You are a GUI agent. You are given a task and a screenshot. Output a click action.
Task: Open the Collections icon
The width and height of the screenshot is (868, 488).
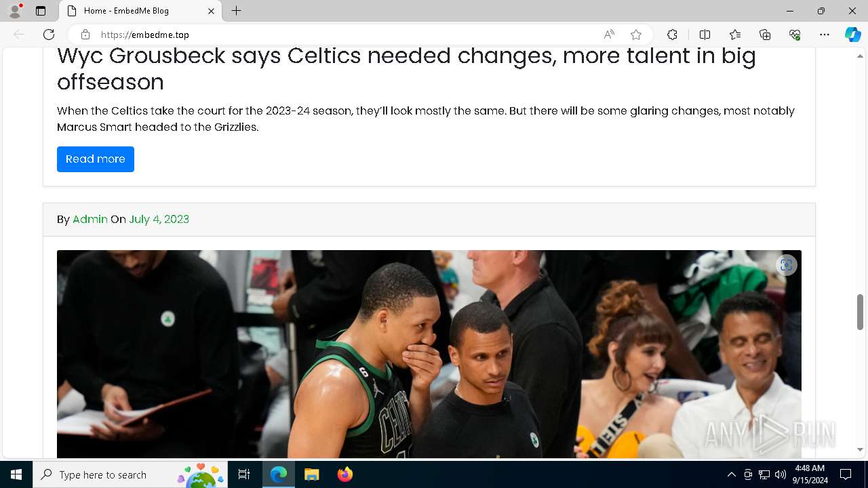point(765,35)
